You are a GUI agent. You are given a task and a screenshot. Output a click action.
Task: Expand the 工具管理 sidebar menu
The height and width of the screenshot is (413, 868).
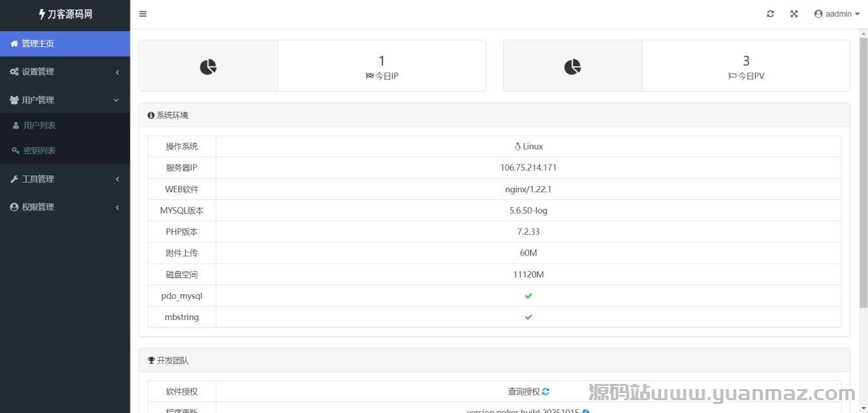(x=65, y=179)
